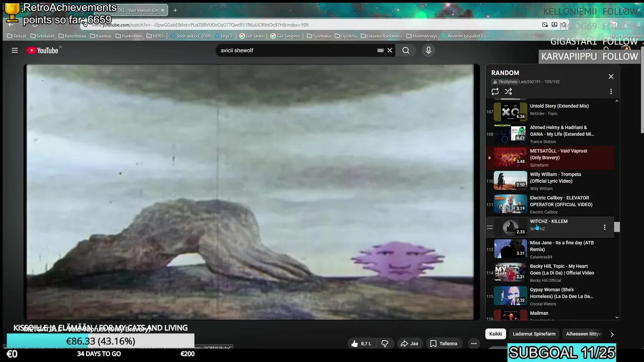644x362 pixels.
Task: Go to the YouTube home logo
Action: pos(44,50)
